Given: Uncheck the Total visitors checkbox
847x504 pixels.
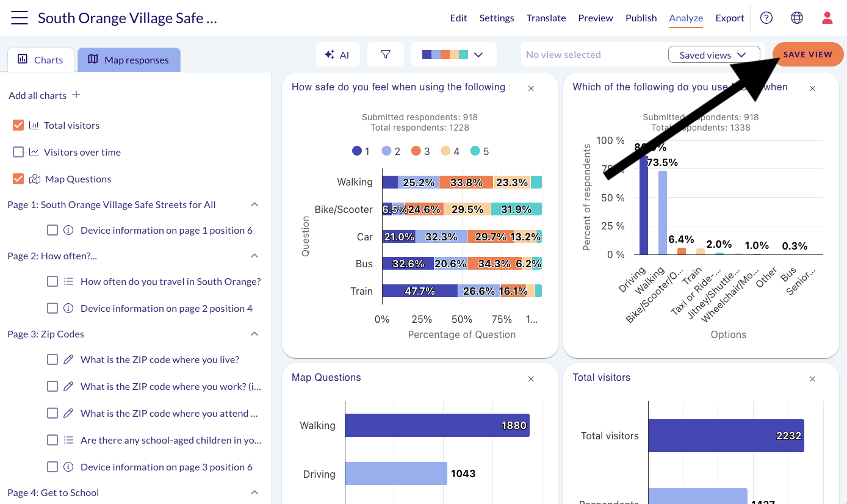Looking at the screenshot, I should pyautogui.click(x=18, y=125).
